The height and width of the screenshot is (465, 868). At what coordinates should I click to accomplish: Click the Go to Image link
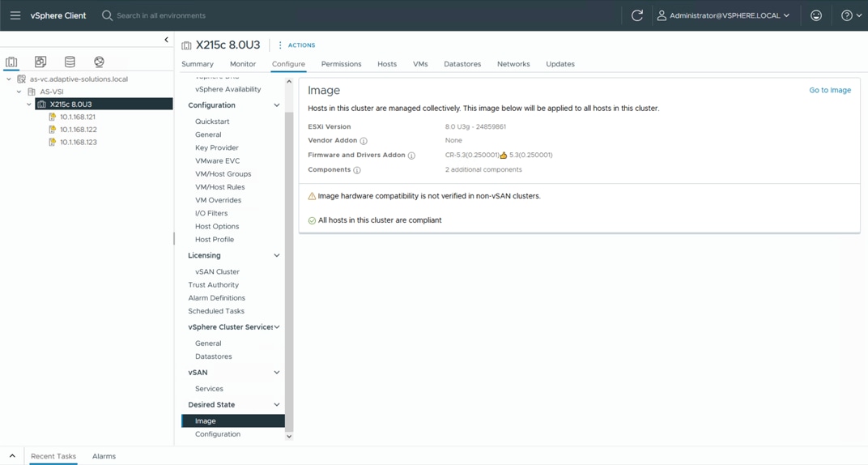(x=829, y=90)
